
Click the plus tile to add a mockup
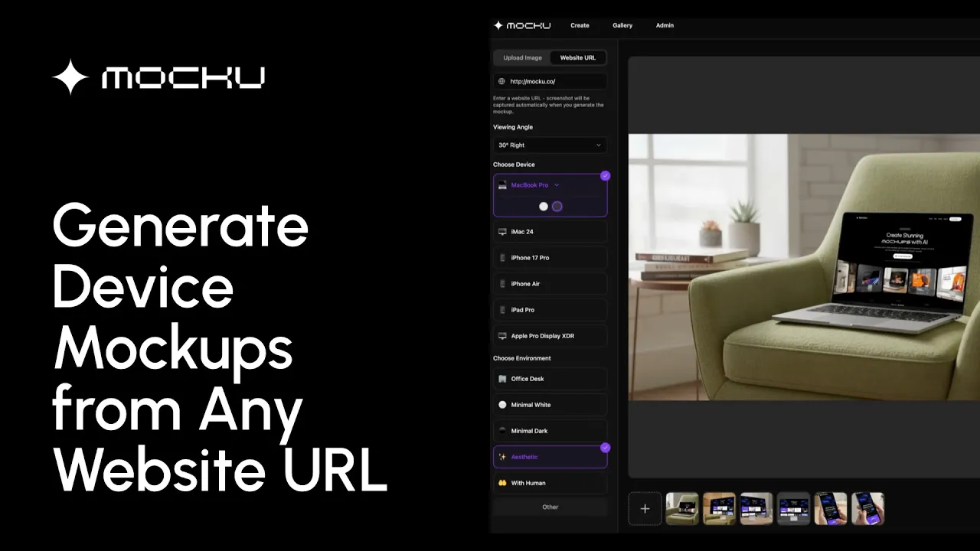pyautogui.click(x=645, y=509)
